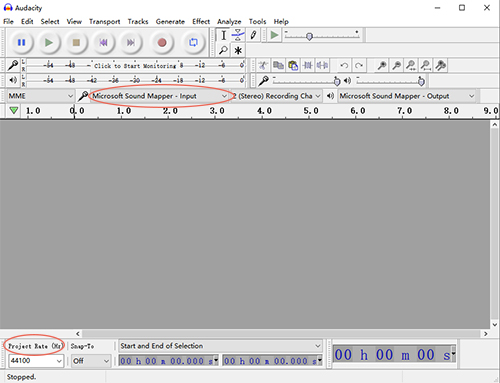Open Microsoft Sound Mapper - Input dropdown
Screen dimensions: 500x383
coord(159,96)
